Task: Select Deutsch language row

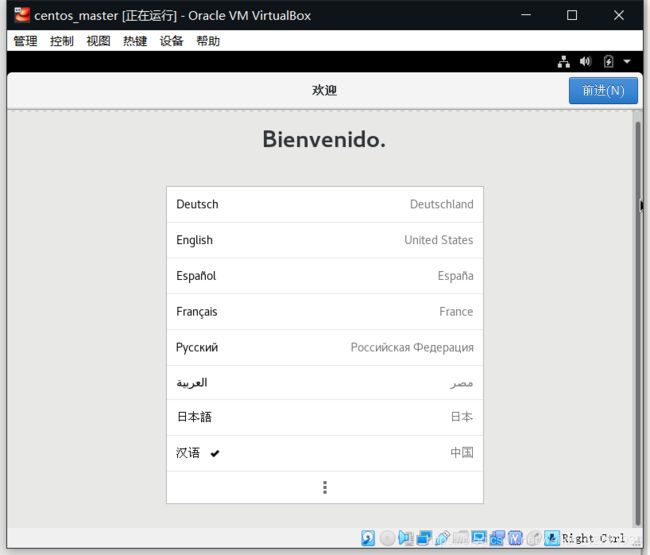Action: click(x=325, y=204)
